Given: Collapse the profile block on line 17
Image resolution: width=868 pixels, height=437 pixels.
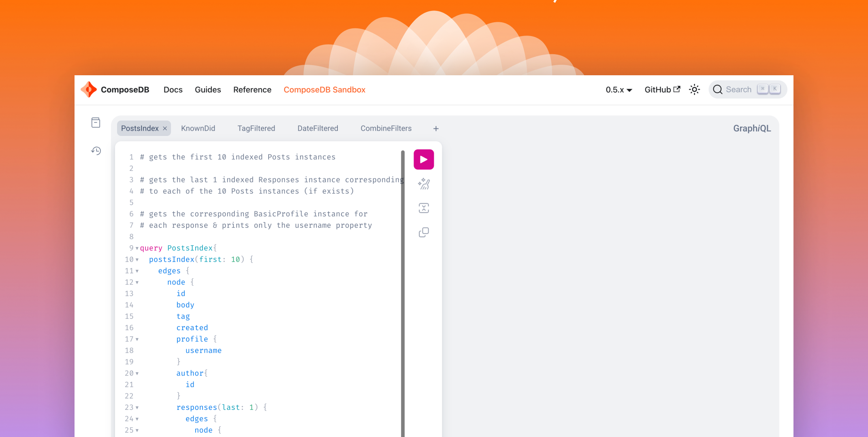Looking at the screenshot, I should click(x=137, y=339).
